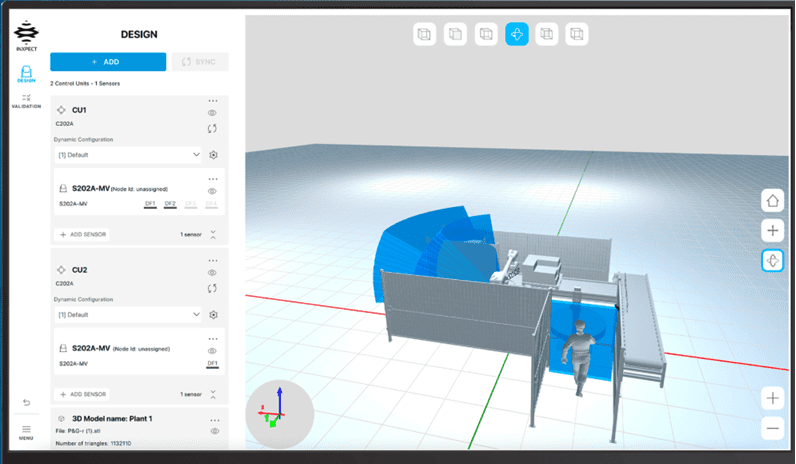Viewport: 796px width, 464px height.
Task: Click the refresh icon for CU2
Action: click(x=212, y=288)
